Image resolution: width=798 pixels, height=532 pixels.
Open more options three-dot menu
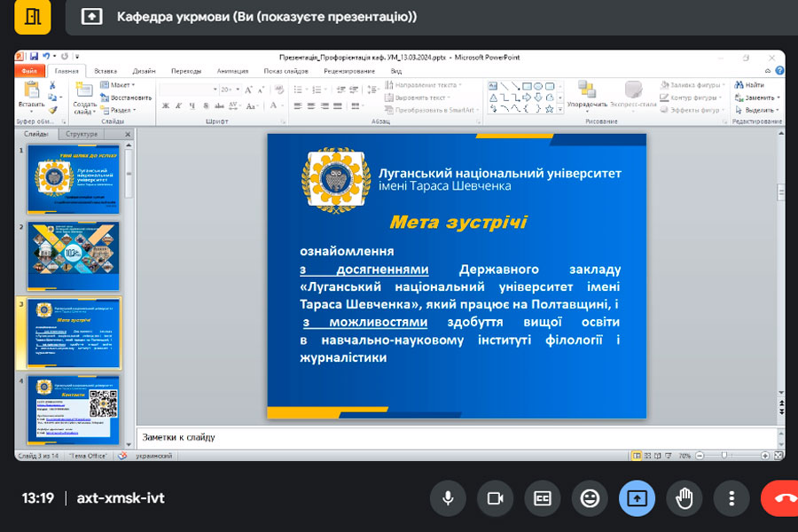click(x=731, y=498)
